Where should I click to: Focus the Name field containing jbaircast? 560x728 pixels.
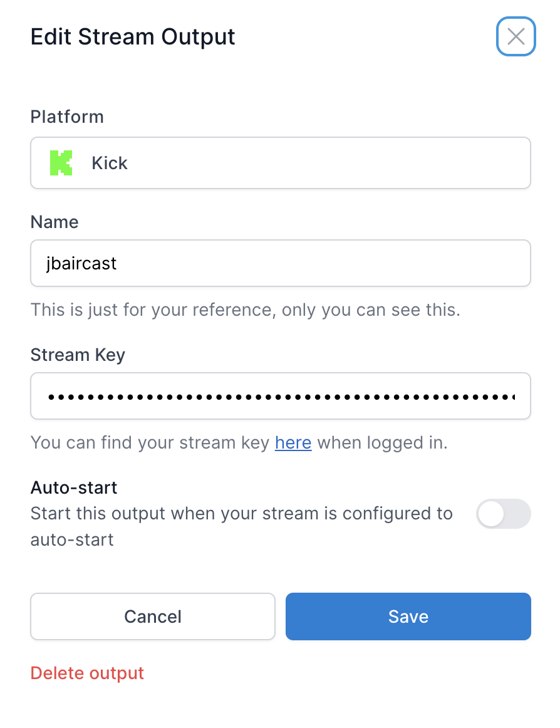point(281,263)
